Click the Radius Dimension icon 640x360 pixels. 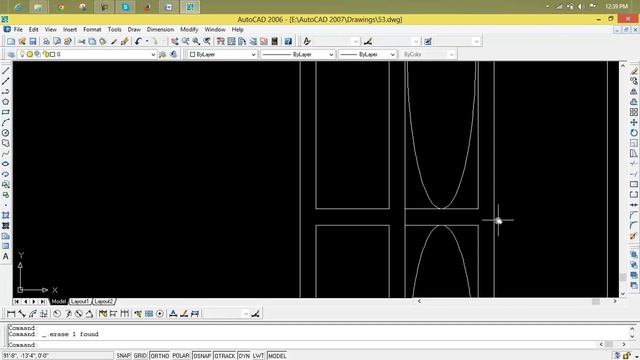pyautogui.click(x=57, y=313)
